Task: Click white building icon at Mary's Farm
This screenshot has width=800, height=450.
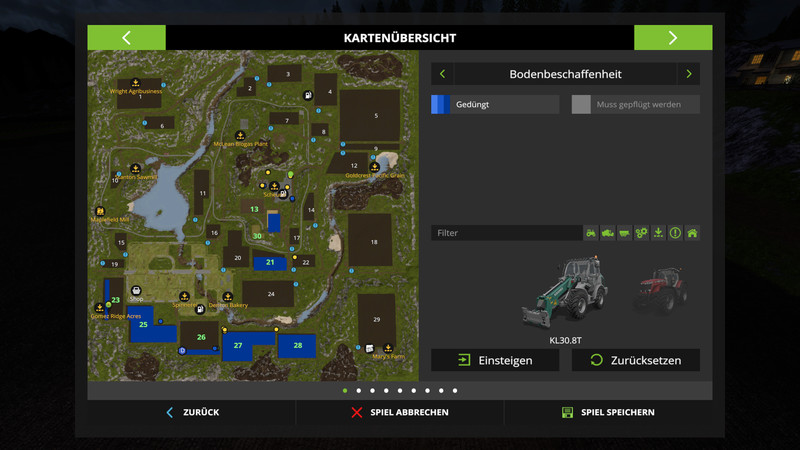Action: (x=369, y=348)
